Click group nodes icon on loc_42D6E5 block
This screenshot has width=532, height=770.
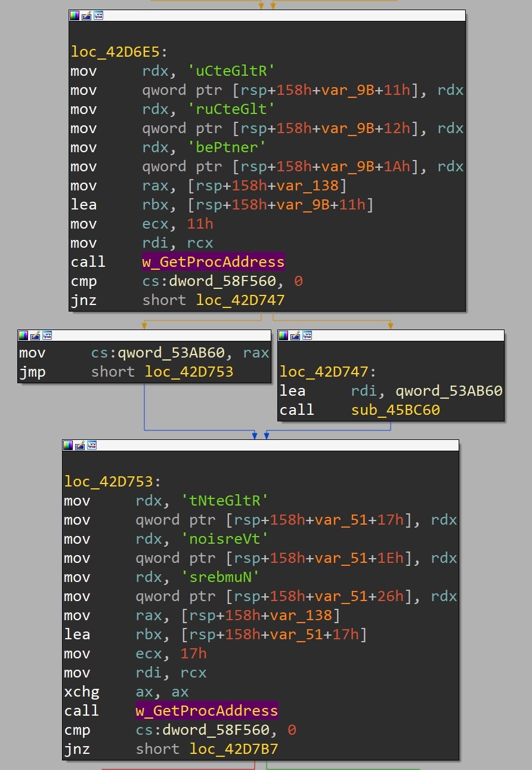click(x=98, y=16)
